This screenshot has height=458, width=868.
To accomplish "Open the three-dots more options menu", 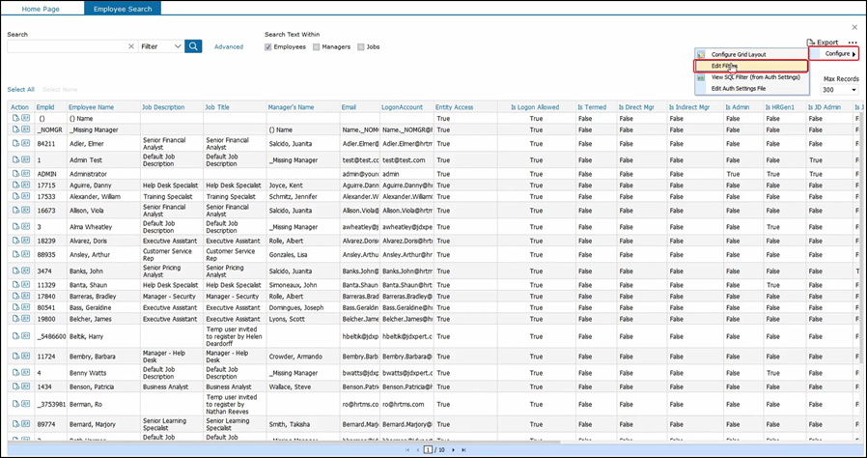I will point(853,43).
